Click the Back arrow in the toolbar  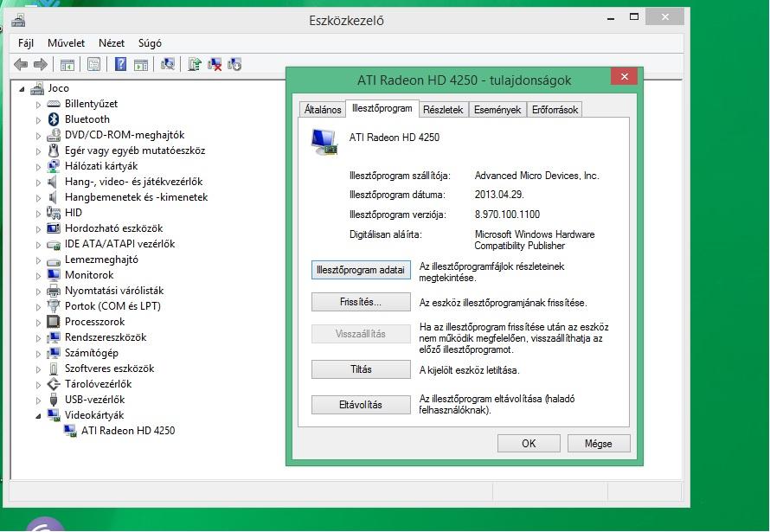coord(21,64)
